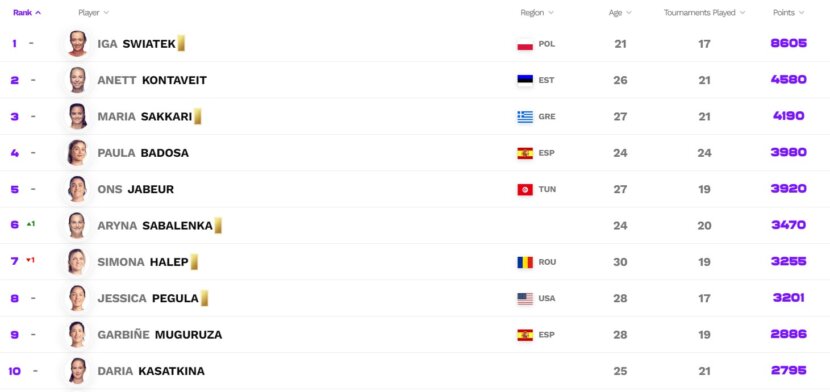This screenshot has width=830, height=392.
Task: Click the Tunisia flag icon
Action: pyautogui.click(x=525, y=189)
